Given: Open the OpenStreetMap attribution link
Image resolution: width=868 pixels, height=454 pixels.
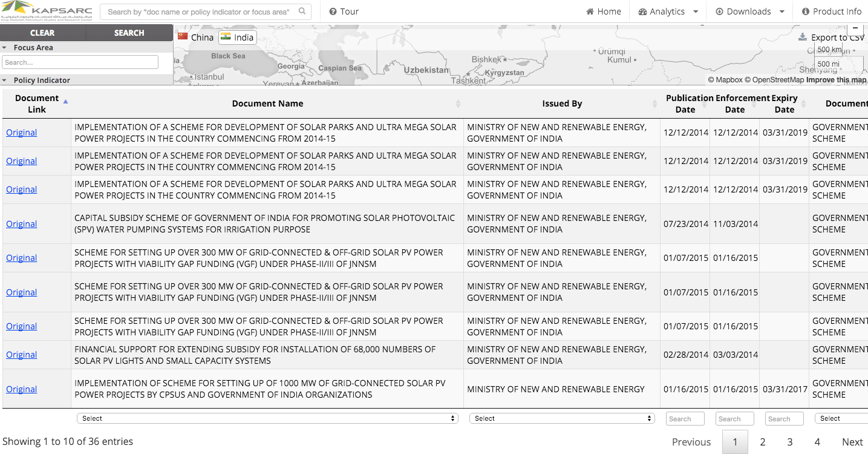Looking at the screenshot, I should 774,80.
